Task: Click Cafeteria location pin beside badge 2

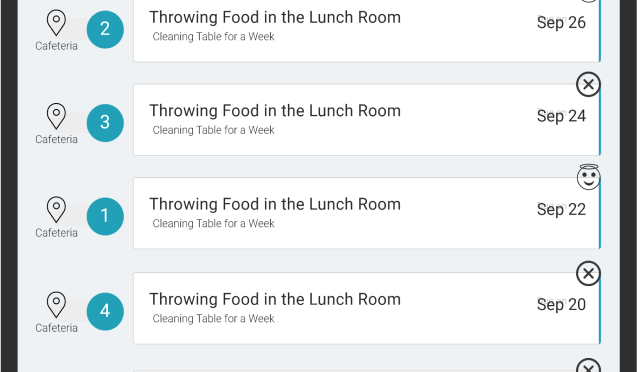Action: click(x=56, y=23)
